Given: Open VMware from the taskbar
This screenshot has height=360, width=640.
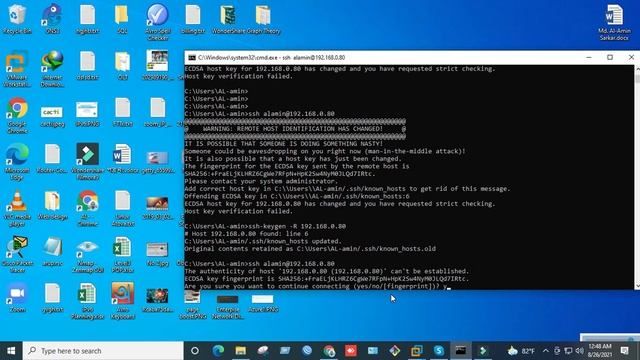Looking at the screenshot, I should (417, 351).
